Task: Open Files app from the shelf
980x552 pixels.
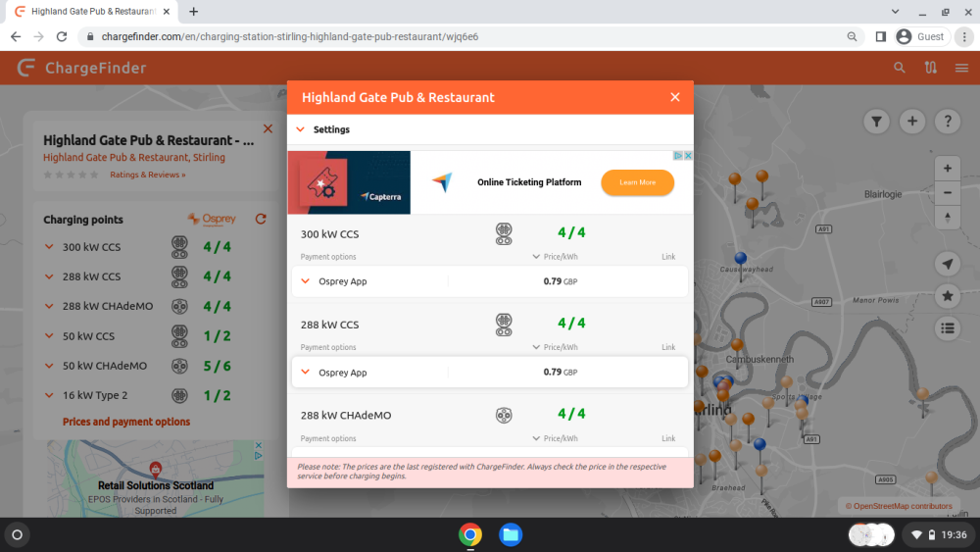Action: 511,534
